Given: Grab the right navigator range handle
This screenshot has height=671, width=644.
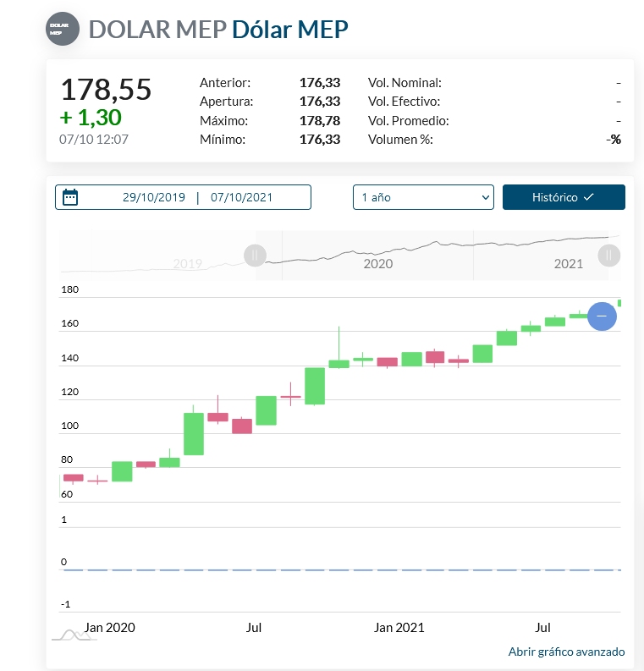Looking at the screenshot, I should tap(608, 255).
